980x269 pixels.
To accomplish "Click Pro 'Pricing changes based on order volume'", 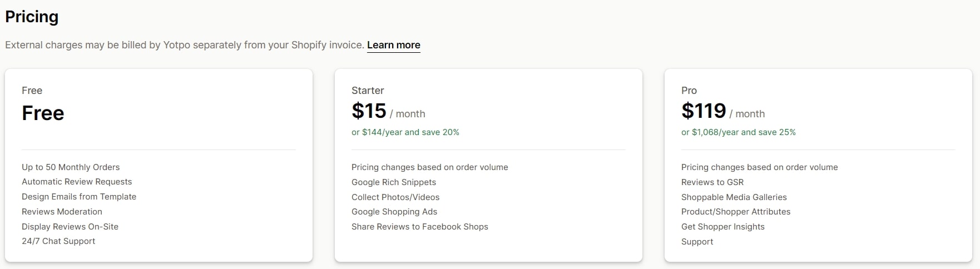I will coord(760,167).
